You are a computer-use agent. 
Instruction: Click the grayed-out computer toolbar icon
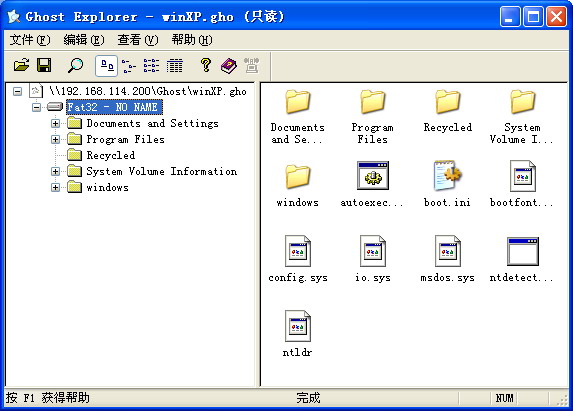251,66
